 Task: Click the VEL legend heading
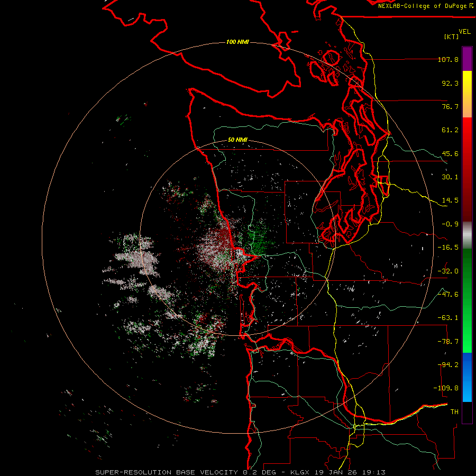pos(464,32)
